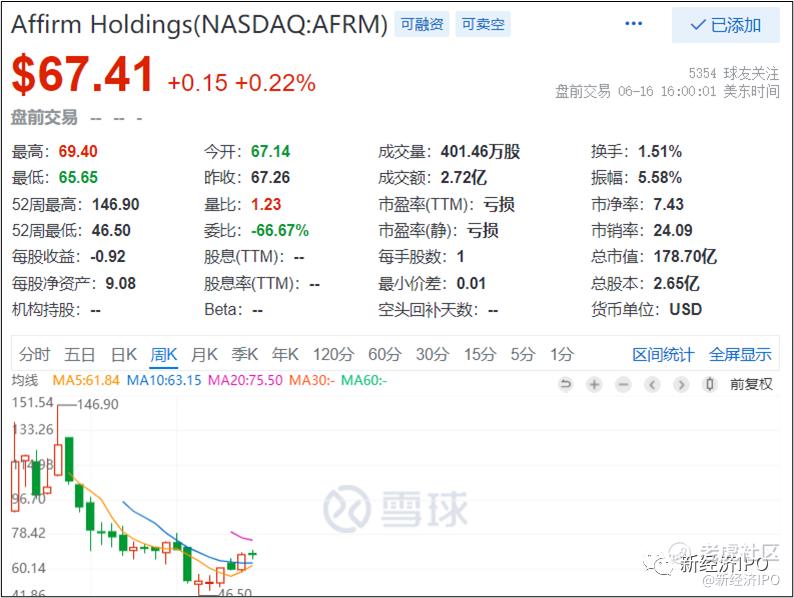Click the Affirm Holdings(NASDAQ:AFRM) title
Screen dimensions: 794x598
200,24
